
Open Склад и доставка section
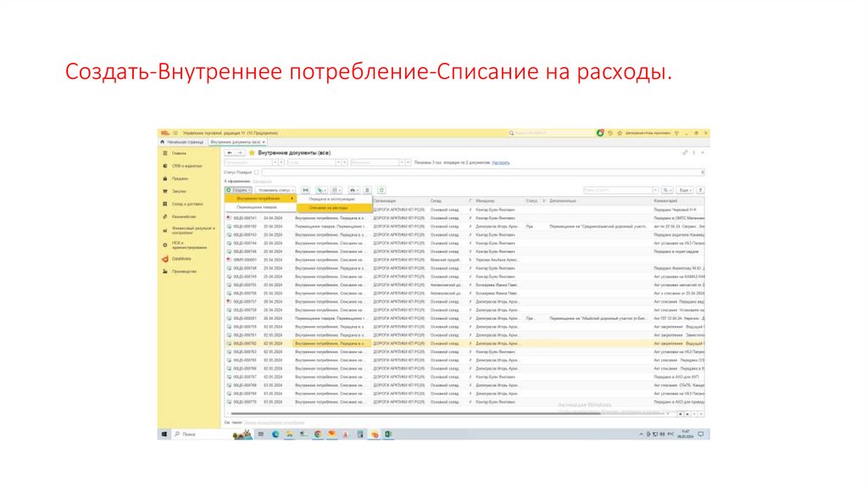(187, 204)
